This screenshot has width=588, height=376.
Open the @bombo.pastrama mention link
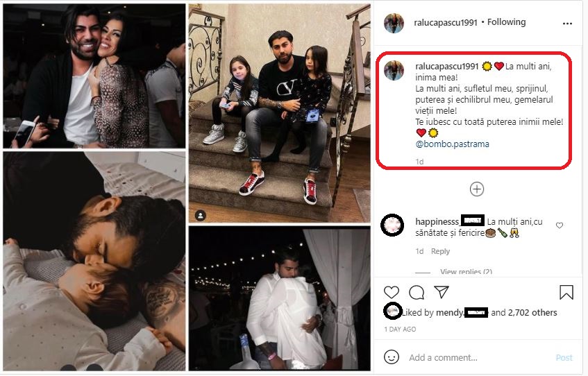point(452,144)
